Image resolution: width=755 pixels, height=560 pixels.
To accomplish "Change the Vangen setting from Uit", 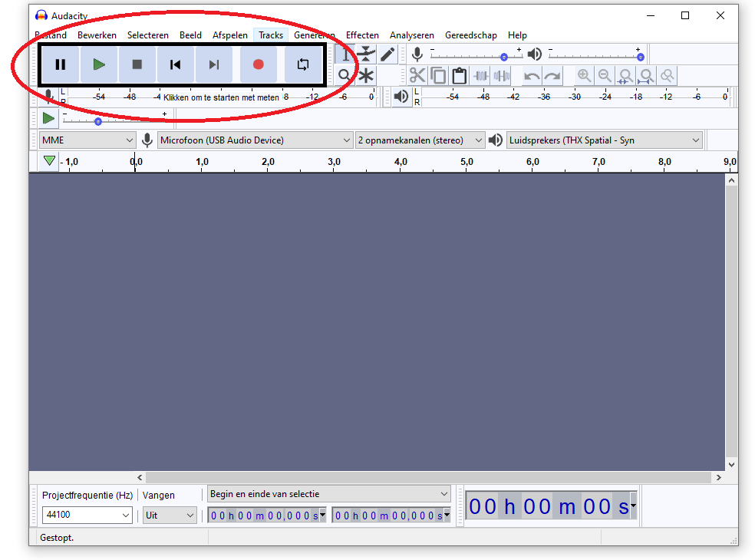I will point(169,515).
